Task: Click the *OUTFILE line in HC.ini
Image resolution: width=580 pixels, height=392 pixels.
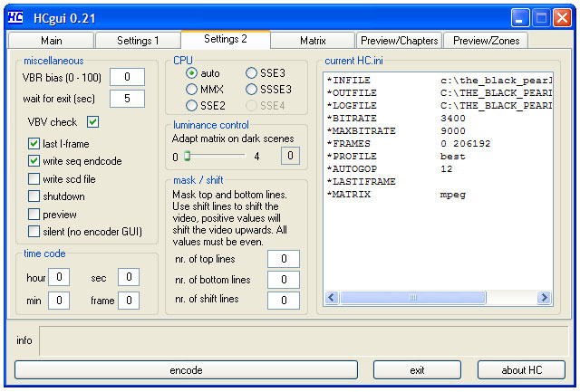Action: (439, 92)
